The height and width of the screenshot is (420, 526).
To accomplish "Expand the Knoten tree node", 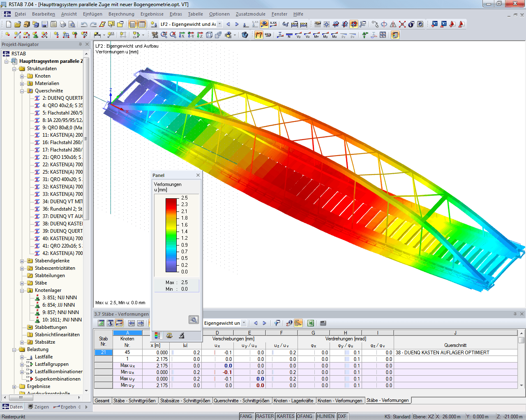I will (x=22, y=76).
